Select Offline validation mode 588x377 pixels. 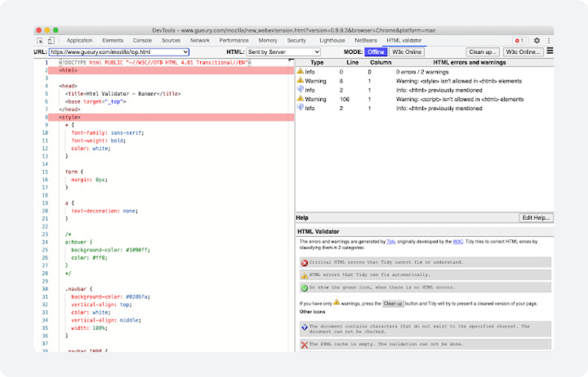click(376, 52)
